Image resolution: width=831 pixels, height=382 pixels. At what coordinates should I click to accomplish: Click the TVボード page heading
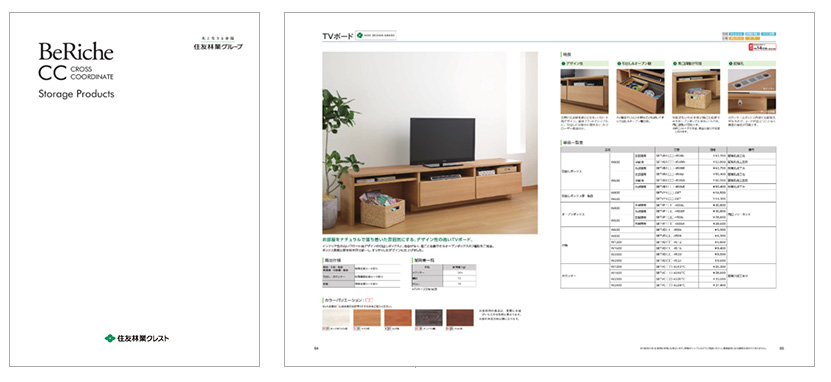tap(337, 36)
